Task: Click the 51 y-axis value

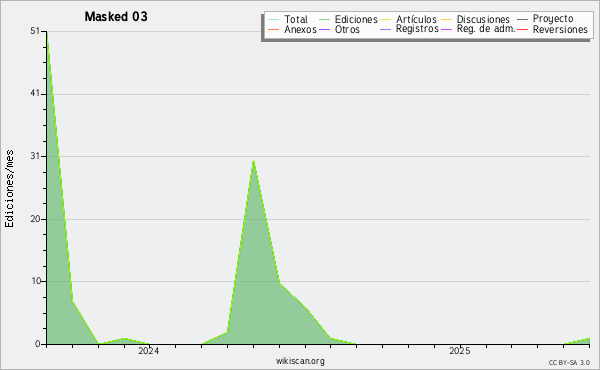Action: [35, 31]
